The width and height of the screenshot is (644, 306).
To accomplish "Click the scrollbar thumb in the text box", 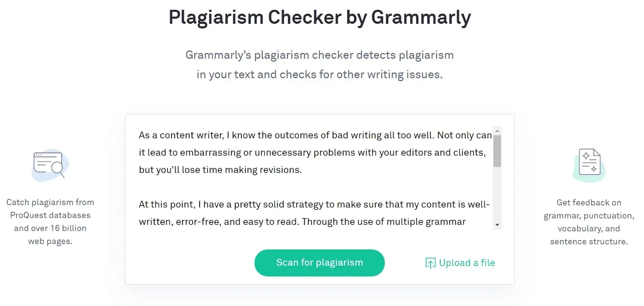I will (x=497, y=150).
